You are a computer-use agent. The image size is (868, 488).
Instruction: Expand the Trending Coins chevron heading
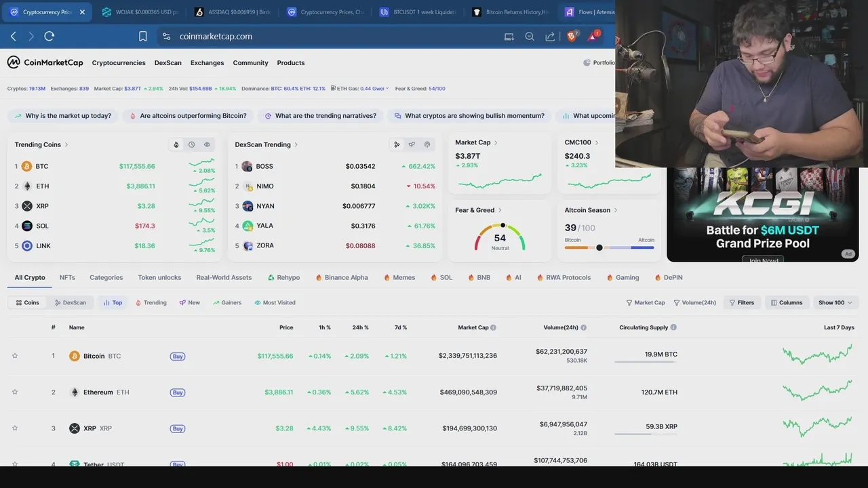coord(41,144)
